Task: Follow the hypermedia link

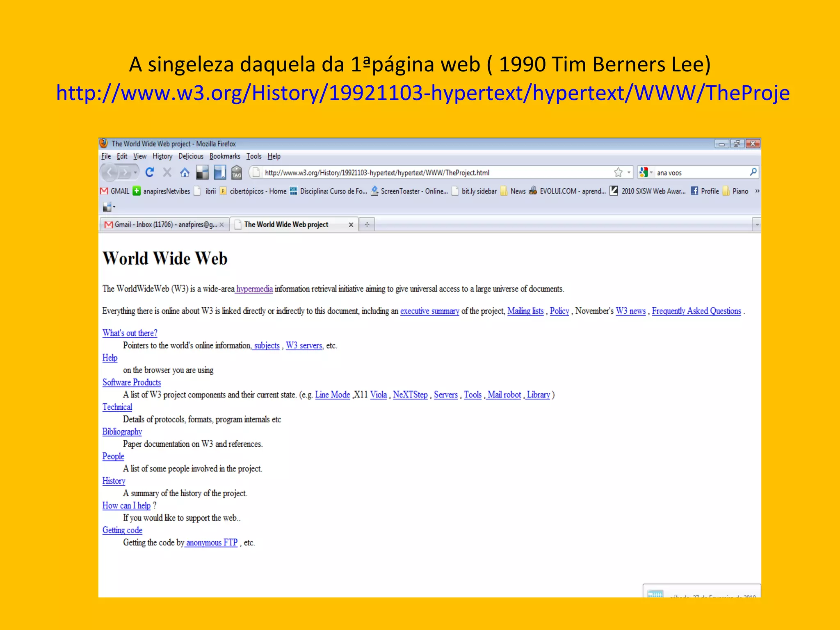Action: point(254,289)
